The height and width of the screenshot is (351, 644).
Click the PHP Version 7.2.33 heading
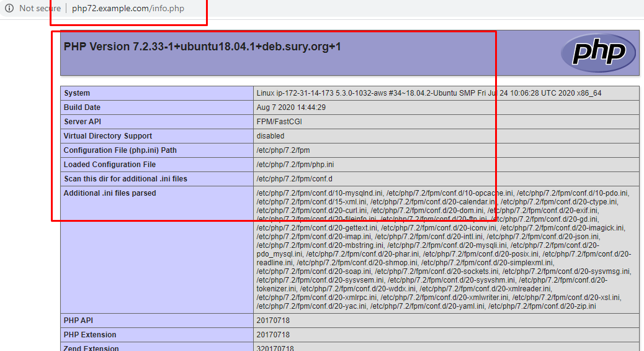[202, 47]
